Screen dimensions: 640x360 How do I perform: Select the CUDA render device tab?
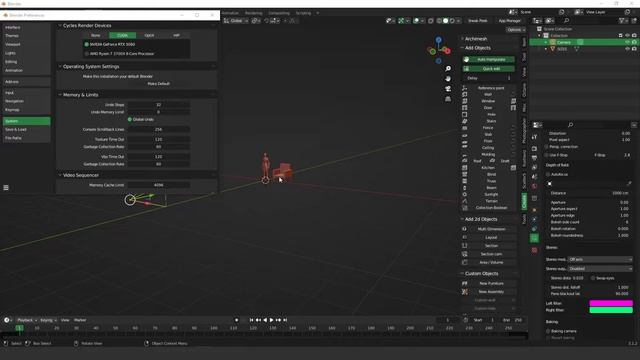click(122, 36)
